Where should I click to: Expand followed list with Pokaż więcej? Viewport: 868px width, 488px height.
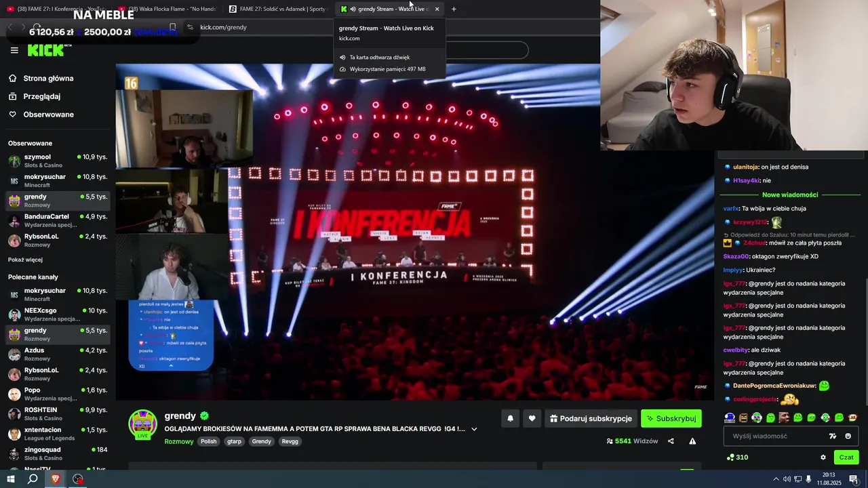(x=25, y=260)
